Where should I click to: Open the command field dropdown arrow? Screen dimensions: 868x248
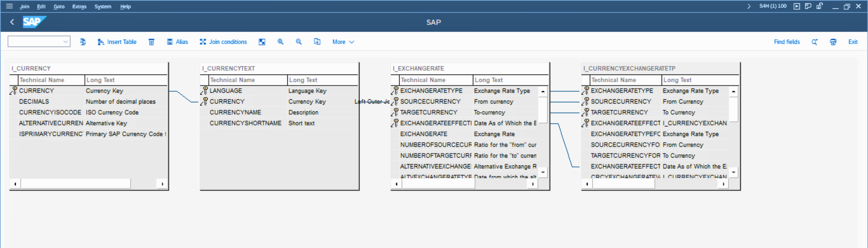click(x=65, y=42)
